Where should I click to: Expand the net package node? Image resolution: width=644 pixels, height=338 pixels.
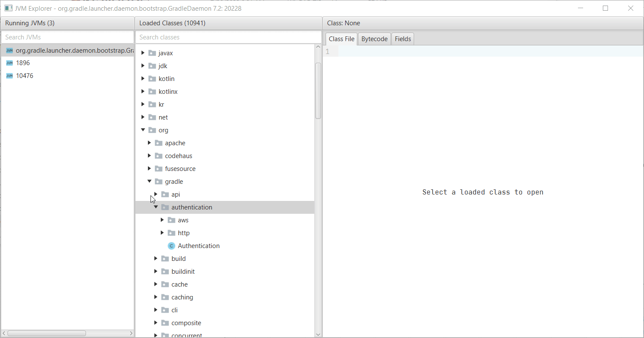143,117
